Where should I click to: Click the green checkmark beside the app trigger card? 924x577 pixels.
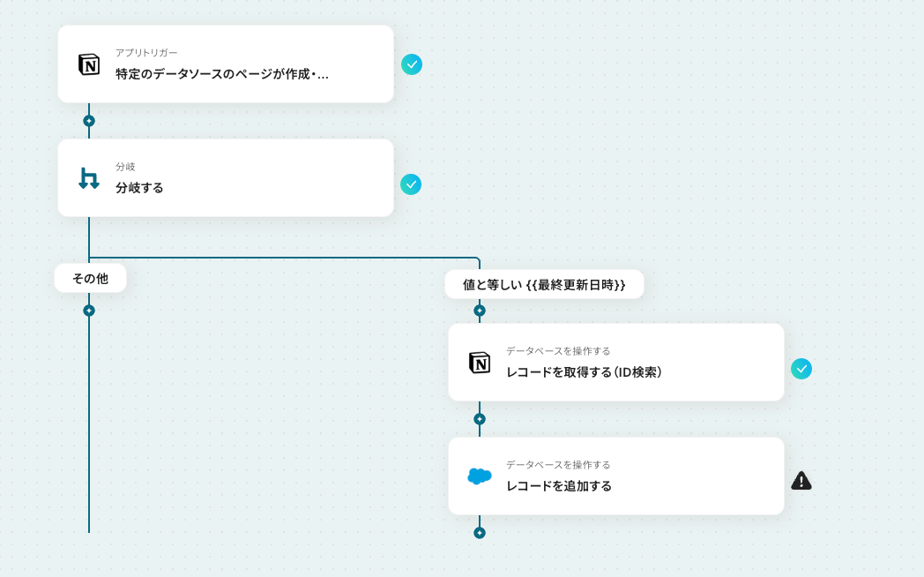coord(412,64)
